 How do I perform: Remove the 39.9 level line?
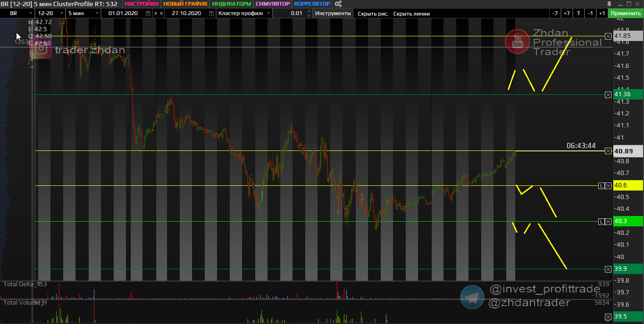(x=608, y=269)
